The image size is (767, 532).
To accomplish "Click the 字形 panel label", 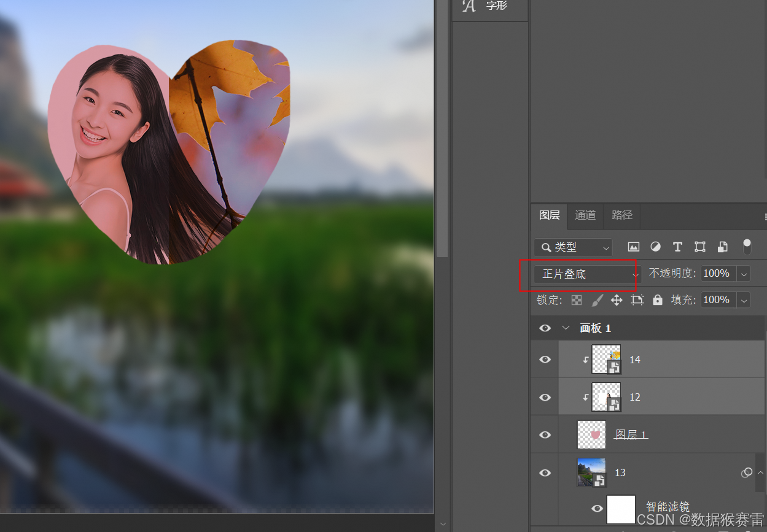I will pyautogui.click(x=497, y=6).
